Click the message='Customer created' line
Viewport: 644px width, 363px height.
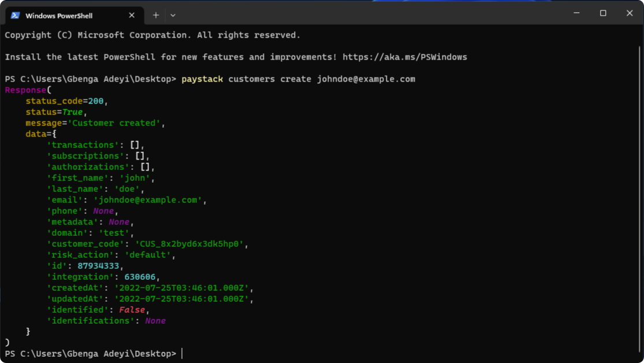coord(95,123)
